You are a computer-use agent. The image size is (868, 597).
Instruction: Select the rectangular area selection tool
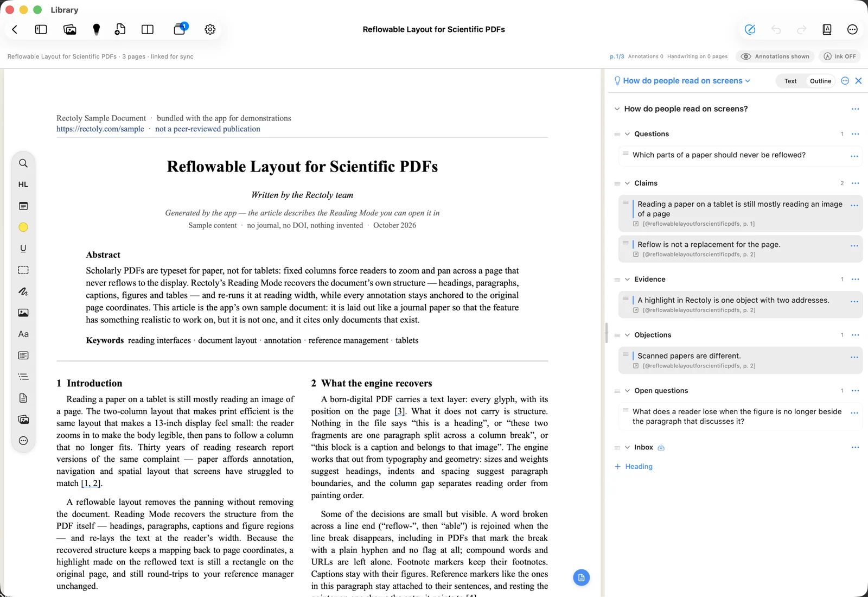pos(23,270)
